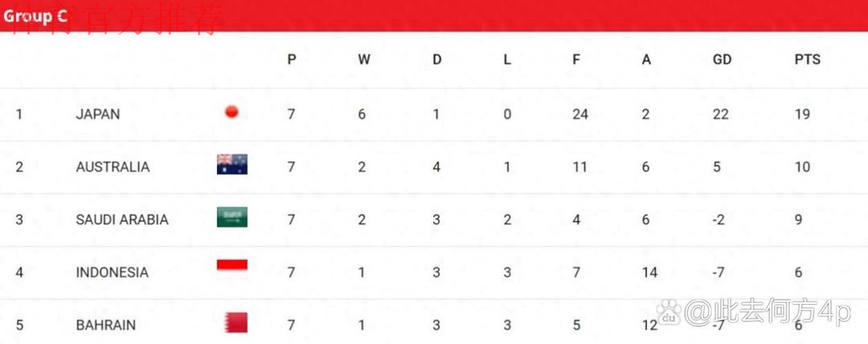868x344 pixels.
Task: Click the W wins column header
Action: (363, 60)
